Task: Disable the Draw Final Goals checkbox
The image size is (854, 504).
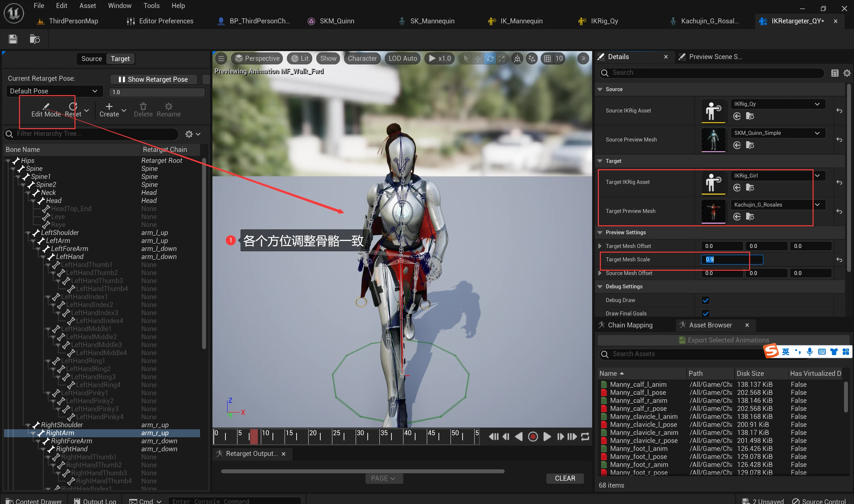Action: (705, 313)
